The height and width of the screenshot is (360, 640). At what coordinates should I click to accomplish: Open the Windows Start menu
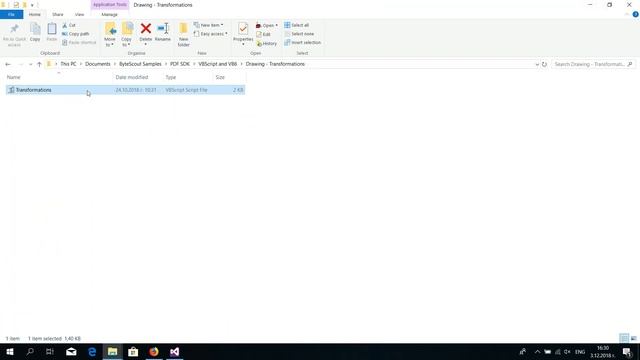coord(10,351)
